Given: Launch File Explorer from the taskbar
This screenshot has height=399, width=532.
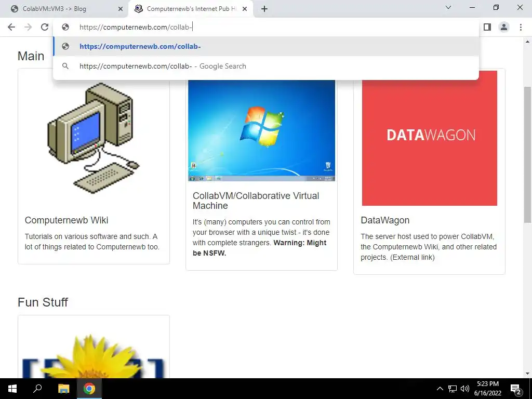Looking at the screenshot, I should pos(63,389).
